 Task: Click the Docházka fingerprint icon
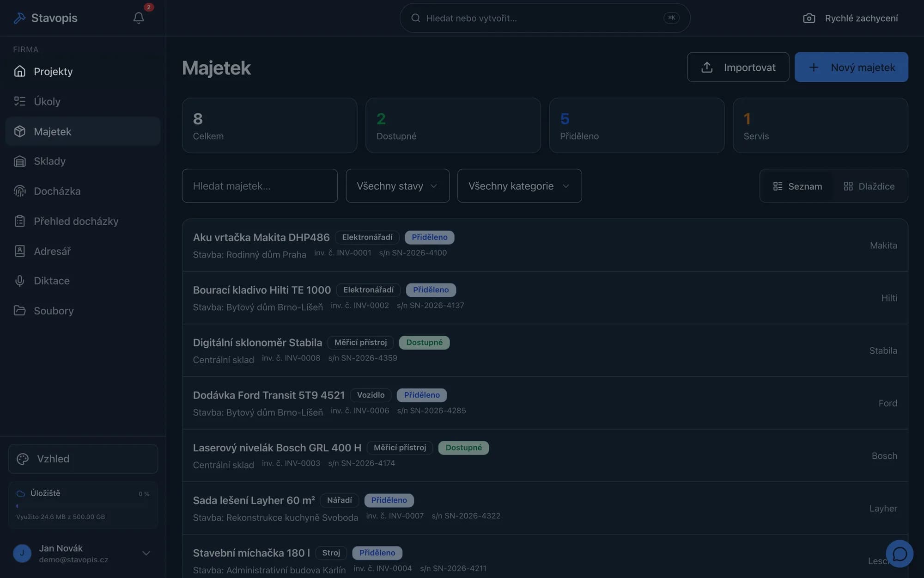click(19, 191)
